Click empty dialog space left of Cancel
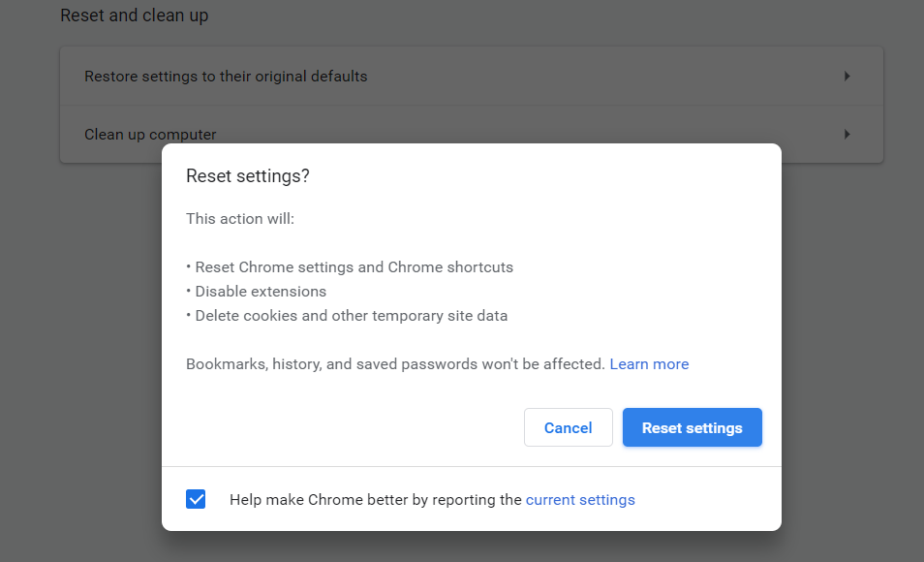Screen dimensions: 924x562 [x=349, y=427]
